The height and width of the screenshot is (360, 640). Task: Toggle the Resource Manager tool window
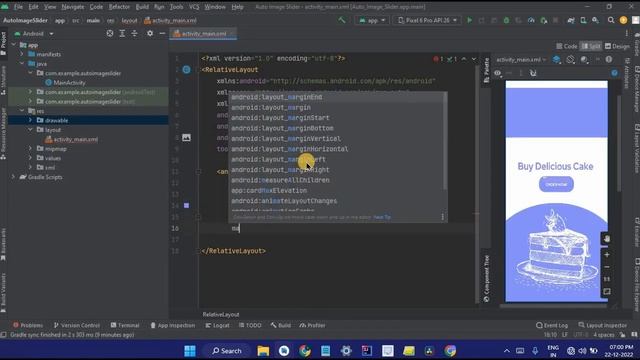coord(3,133)
